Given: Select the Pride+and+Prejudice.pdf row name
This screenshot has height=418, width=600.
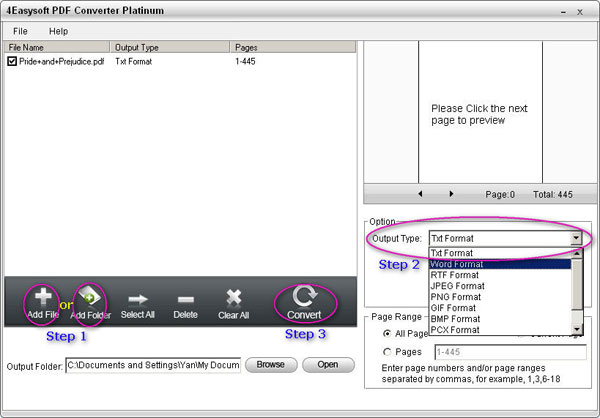Looking at the screenshot, I should click(x=62, y=61).
